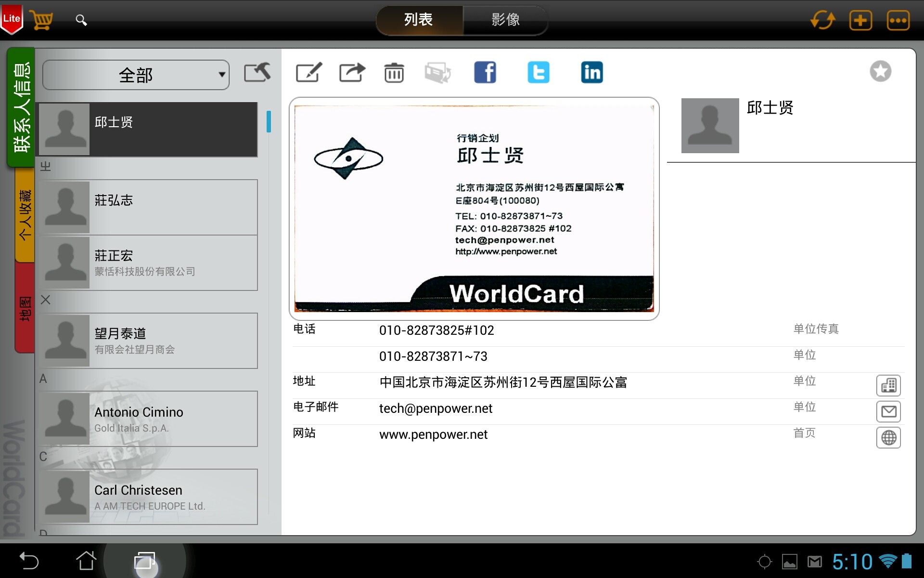
Task: Delete contact with trash icon
Action: point(394,73)
